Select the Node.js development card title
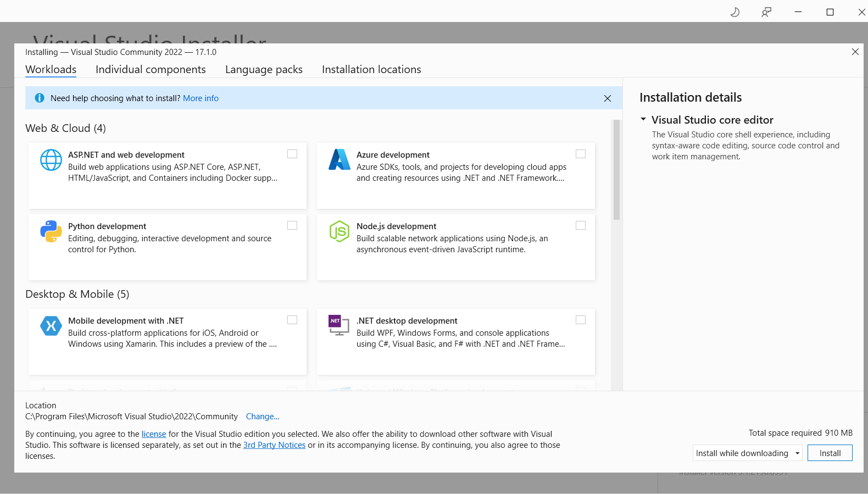868x494 pixels. coord(396,226)
